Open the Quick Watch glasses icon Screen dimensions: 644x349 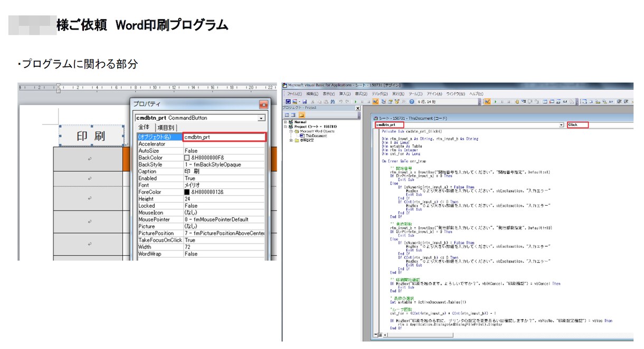click(565, 101)
